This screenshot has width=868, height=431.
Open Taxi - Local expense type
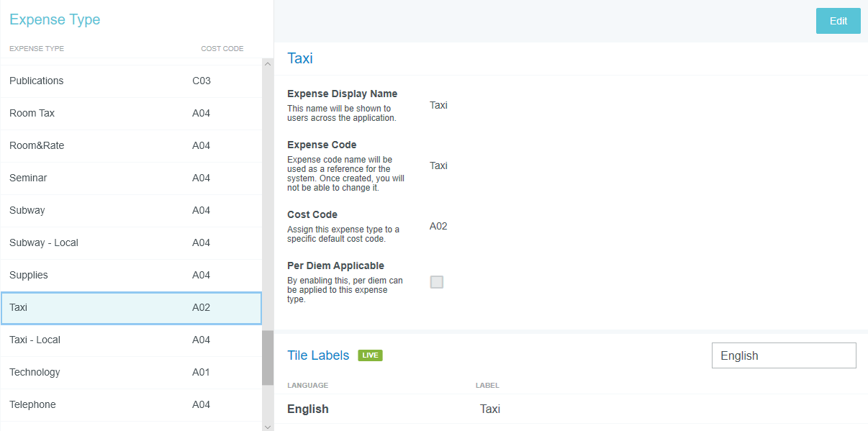pos(130,340)
